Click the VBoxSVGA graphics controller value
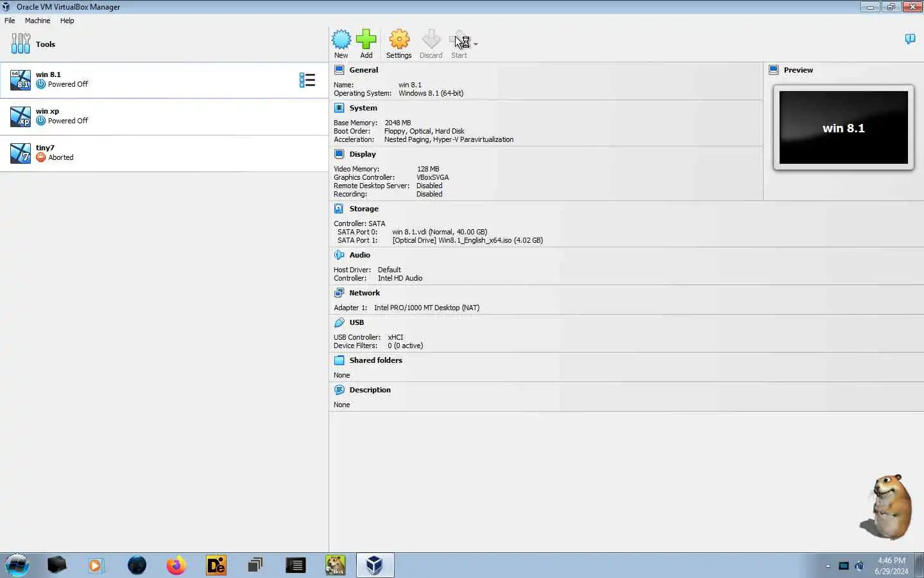Viewport: 924px width, 578px height. [x=432, y=177]
